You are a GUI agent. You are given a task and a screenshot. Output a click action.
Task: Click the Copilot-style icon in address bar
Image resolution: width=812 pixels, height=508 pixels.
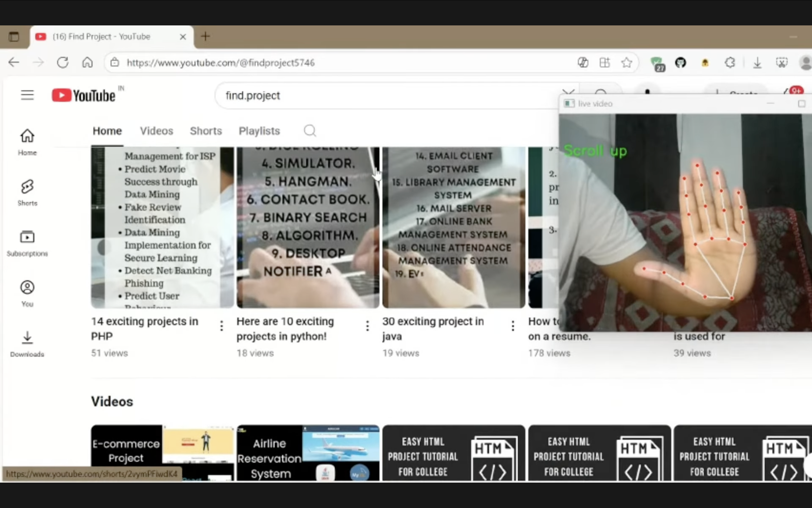click(x=583, y=62)
